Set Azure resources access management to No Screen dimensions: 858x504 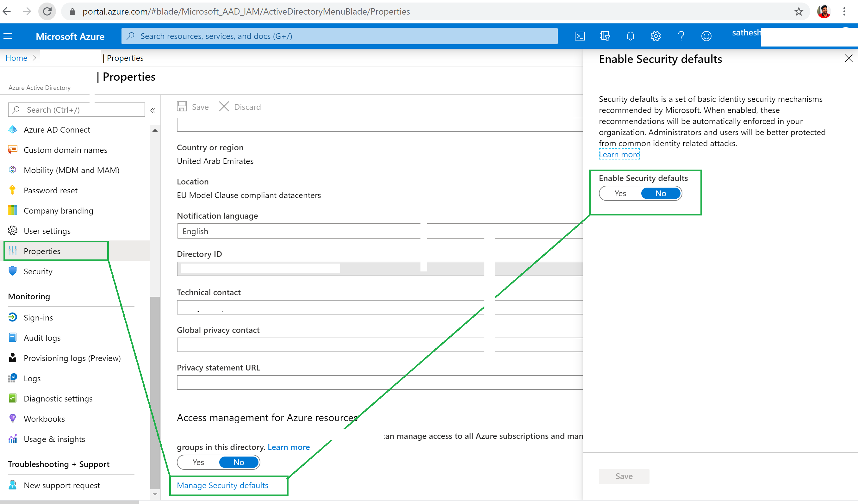pyautogui.click(x=239, y=463)
